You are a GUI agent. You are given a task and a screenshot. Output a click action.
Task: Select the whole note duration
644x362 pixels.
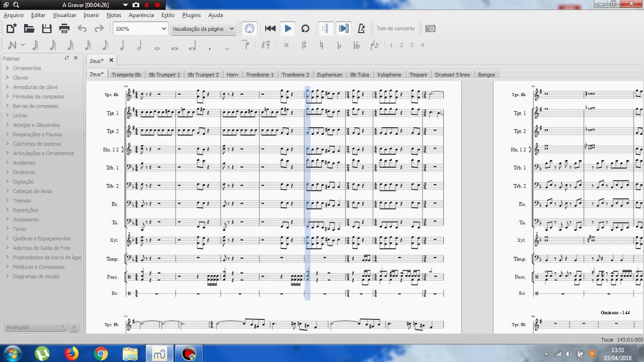pyautogui.click(x=157, y=48)
